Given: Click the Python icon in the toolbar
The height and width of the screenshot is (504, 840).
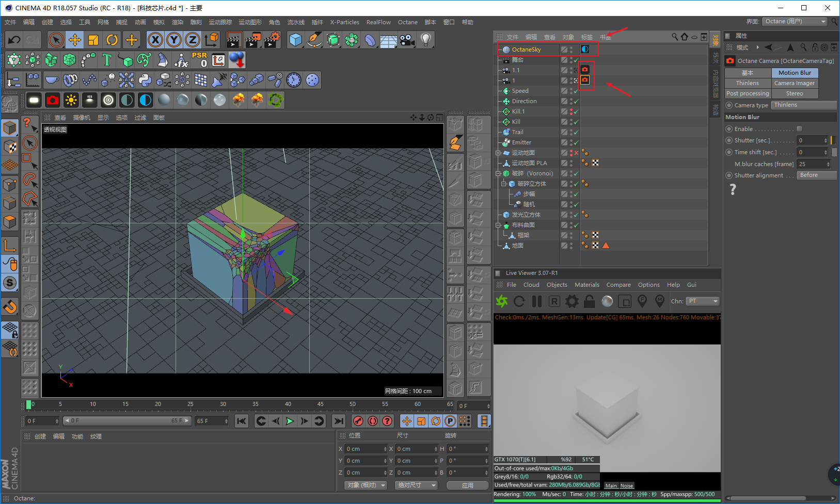Looking at the screenshot, I should click(x=145, y=80).
